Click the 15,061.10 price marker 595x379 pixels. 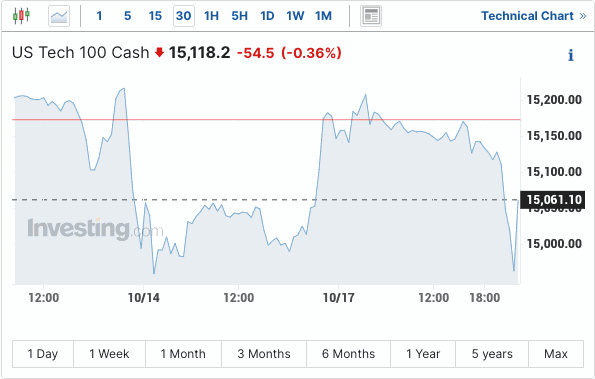552,200
